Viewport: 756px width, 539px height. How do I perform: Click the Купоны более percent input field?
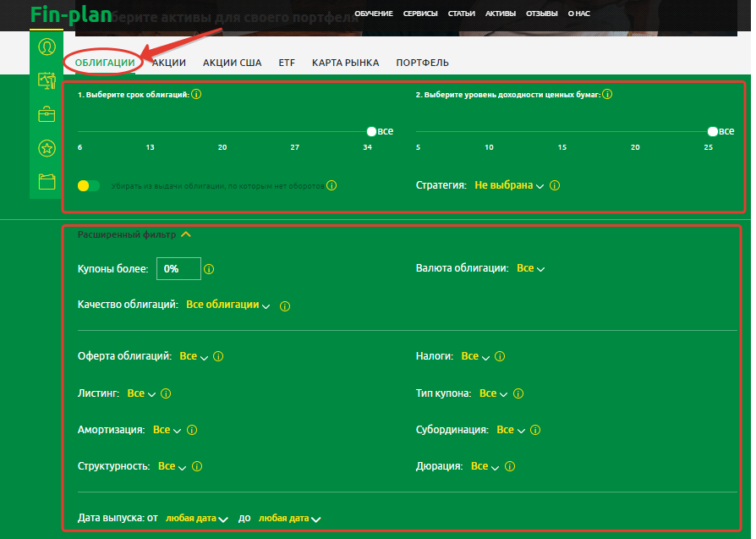click(178, 268)
